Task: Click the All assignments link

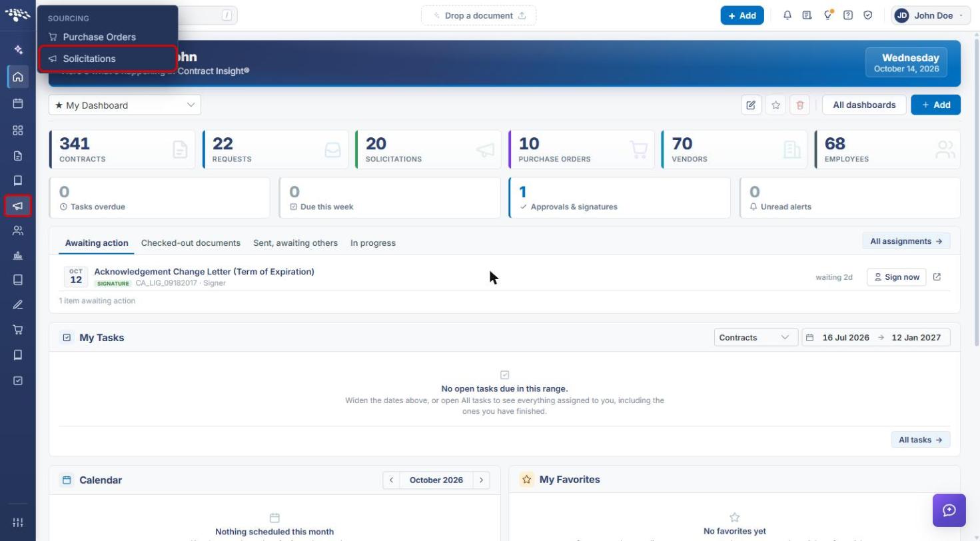Action: click(x=906, y=241)
